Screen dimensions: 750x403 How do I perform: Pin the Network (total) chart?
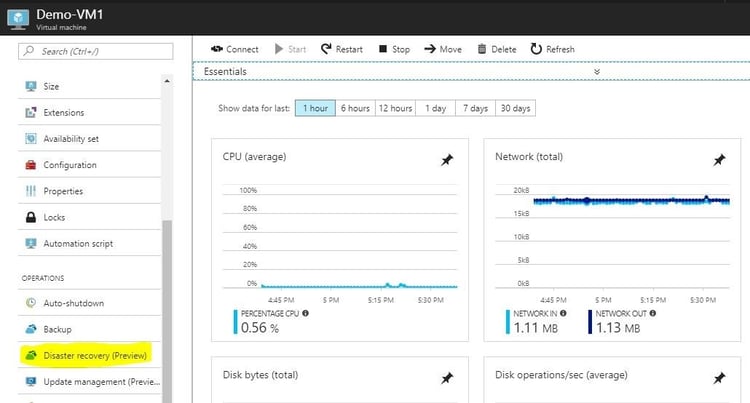tap(719, 160)
